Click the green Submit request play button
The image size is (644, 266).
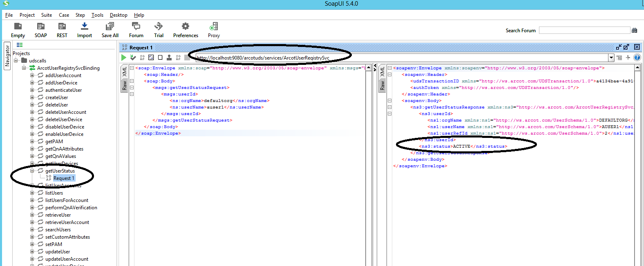(x=124, y=58)
